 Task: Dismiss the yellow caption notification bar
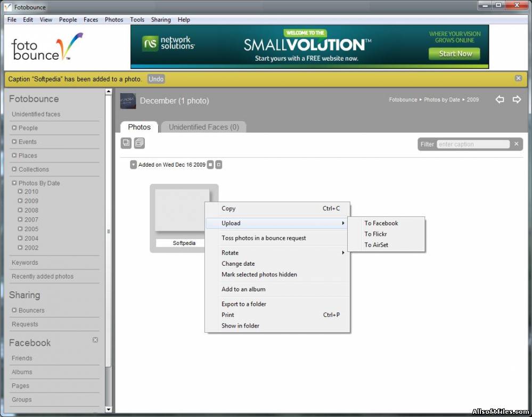[518, 78]
